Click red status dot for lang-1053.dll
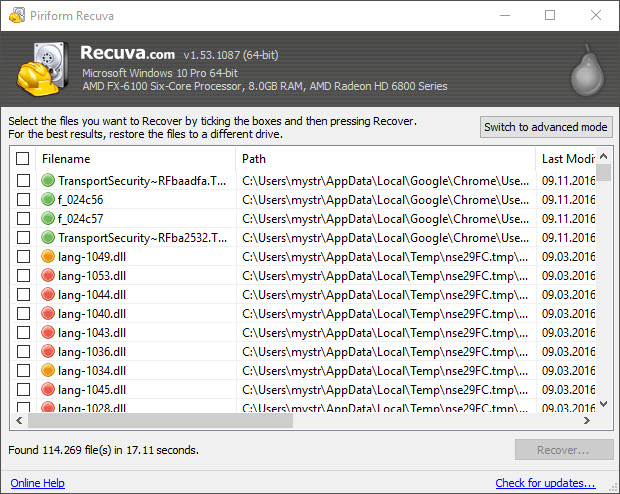Screen dimensions: 620x494 tap(47, 276)
